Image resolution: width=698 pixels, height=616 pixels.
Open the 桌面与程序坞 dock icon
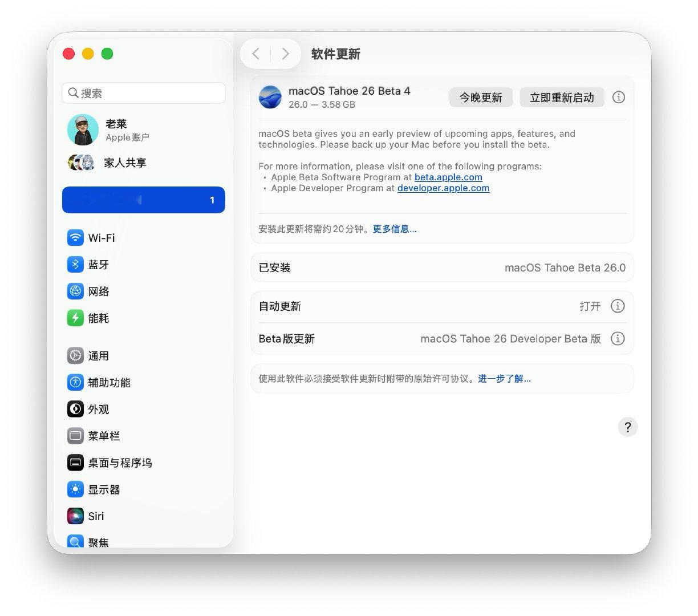[75, 463]
